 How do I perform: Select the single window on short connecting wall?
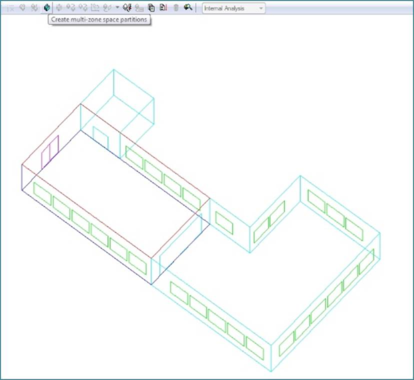click(x=224, y=223)
